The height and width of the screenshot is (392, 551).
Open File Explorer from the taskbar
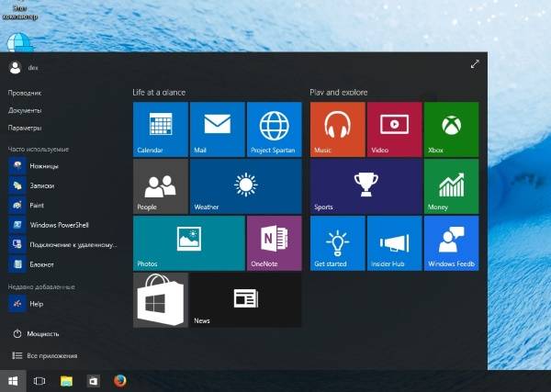point(66,381)
